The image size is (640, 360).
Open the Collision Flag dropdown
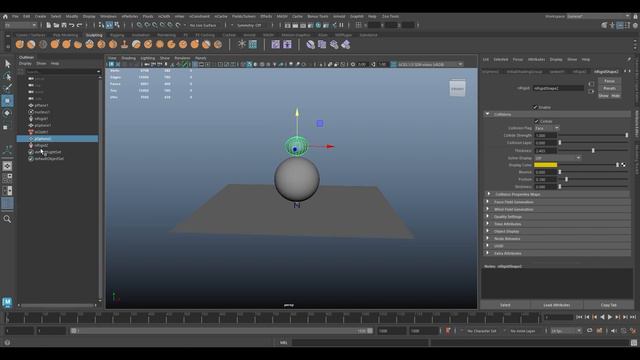pos(547,128)
